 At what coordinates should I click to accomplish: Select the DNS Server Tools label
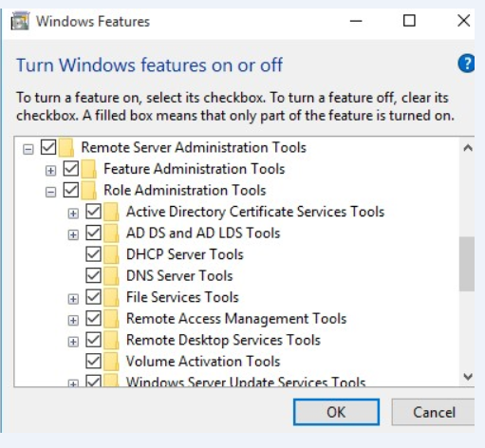[x=179, y=276]
